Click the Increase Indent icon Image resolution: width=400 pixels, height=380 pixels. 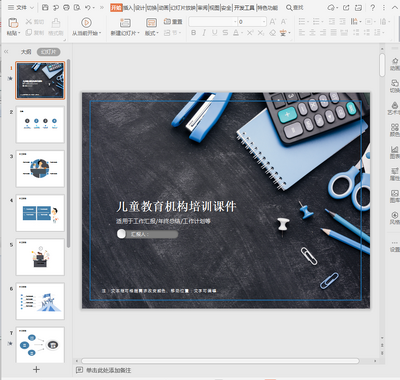click(x=342, y=22)
